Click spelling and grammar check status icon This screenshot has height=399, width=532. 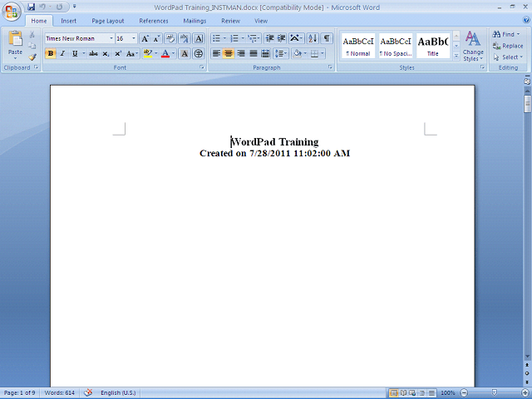(88, 393)
